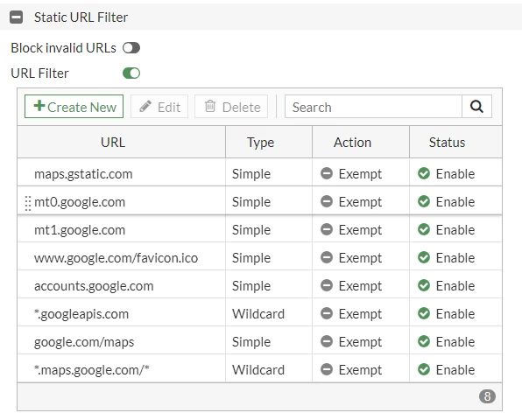Click Exempt icon in accounts.google.com row
The height and width of the screenshot is (420, 522).
point(327,285)
